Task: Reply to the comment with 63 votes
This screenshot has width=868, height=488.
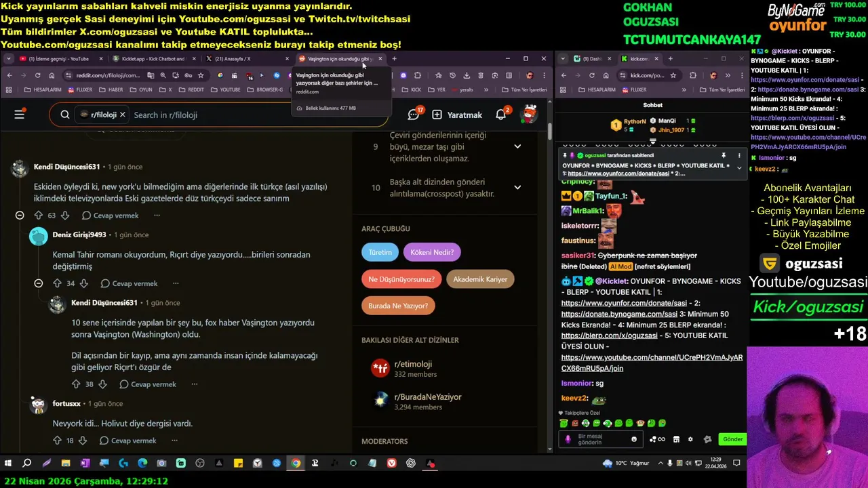Action: (110, 216)
